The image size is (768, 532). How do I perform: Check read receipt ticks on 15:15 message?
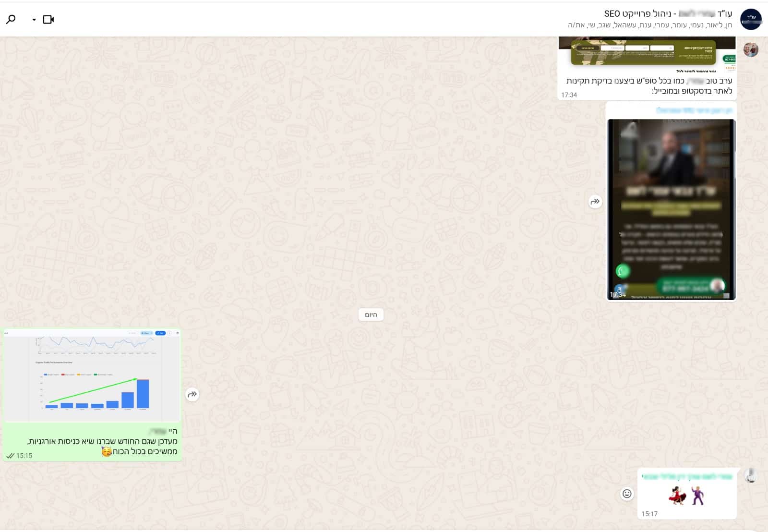click(10, 456)
